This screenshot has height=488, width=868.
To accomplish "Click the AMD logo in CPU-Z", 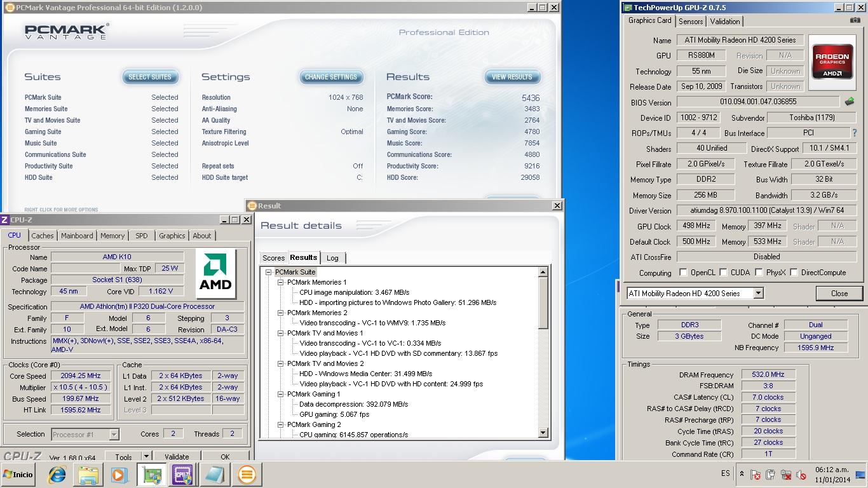I will (215, 273).
